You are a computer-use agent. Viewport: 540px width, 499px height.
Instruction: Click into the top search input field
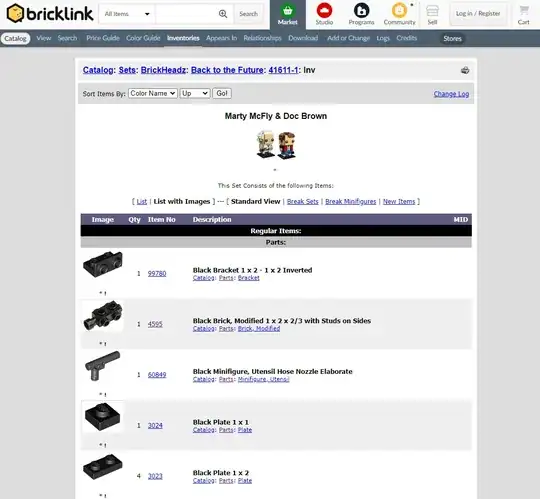click(186, 14)
